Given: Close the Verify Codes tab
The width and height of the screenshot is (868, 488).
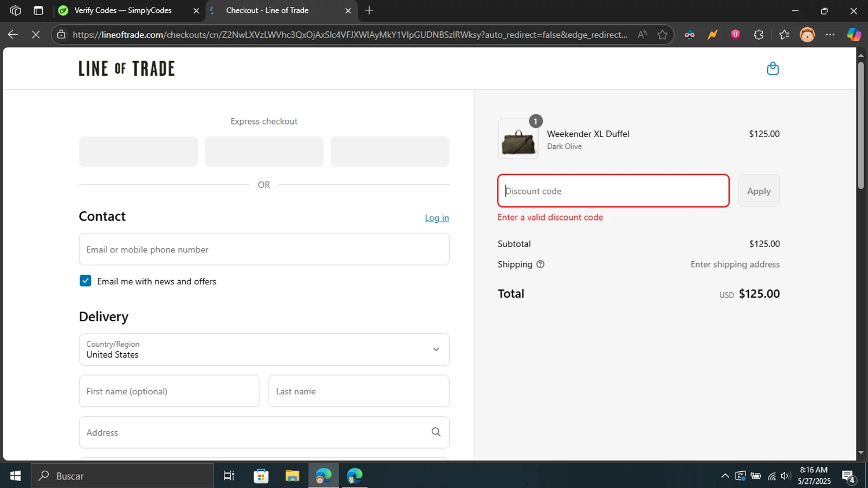Looking at the screenshot, I should [196, 10].
